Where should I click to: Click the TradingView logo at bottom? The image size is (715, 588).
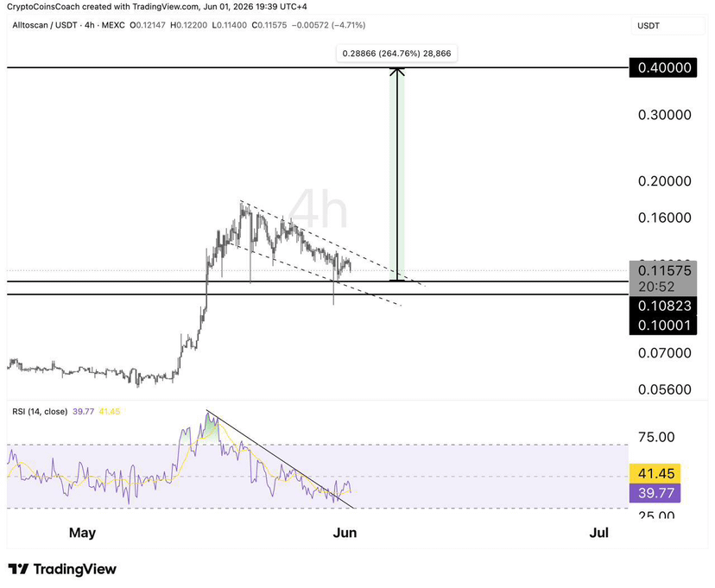[62, 569]
